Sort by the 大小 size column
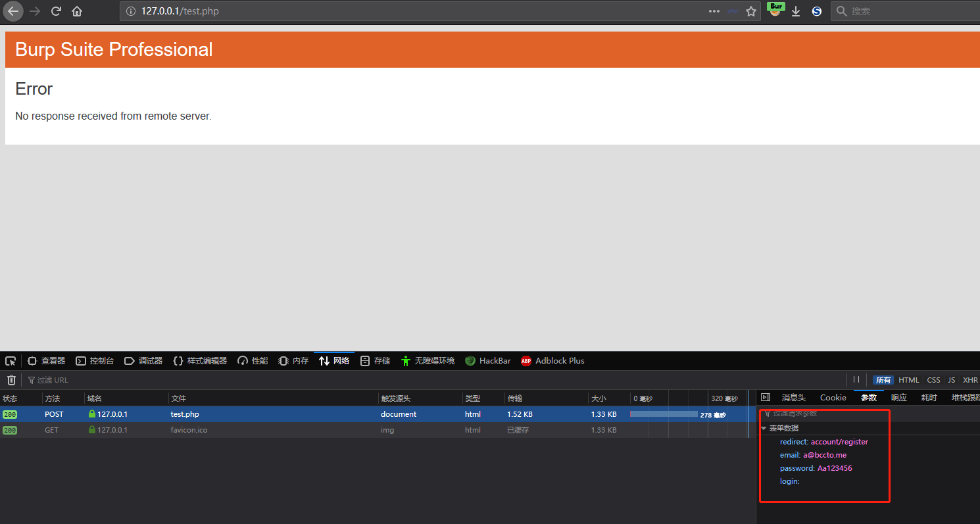The image size is (980, 524). (x=609, y=398)
